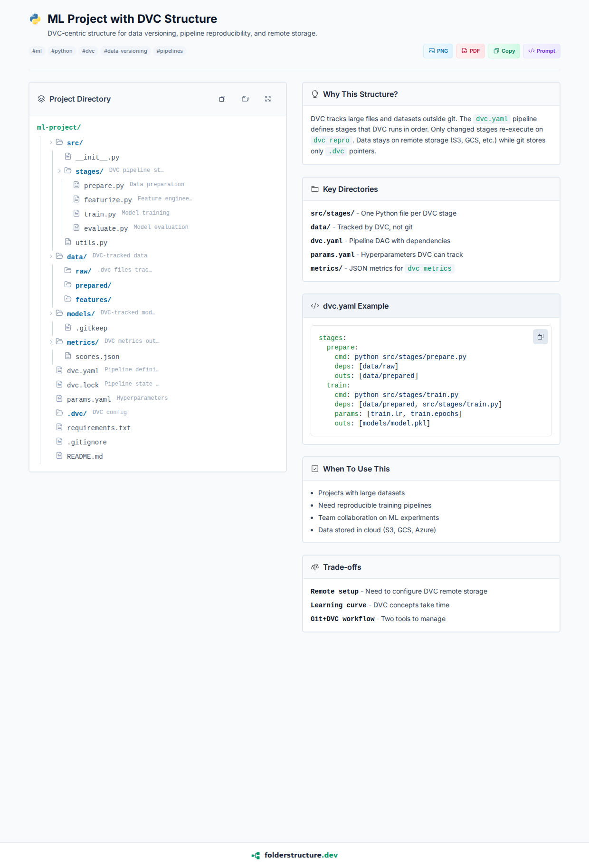Image resolution: width=589 pixels, height=868 pixels.
Task: Open the Prompt button
Action: [x=541, y=51]
